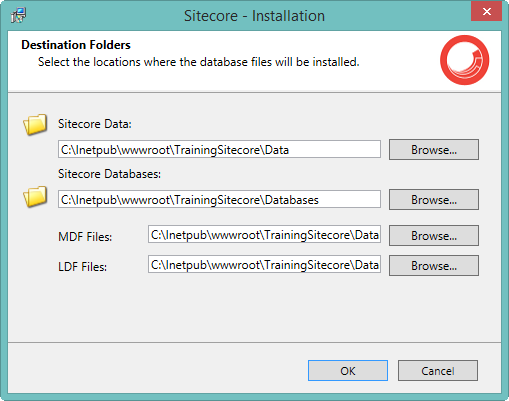Click the folder icon beside Sitecore Data
Image resolution: width=509 pixels, height=401 pixels.
[35, 124]
